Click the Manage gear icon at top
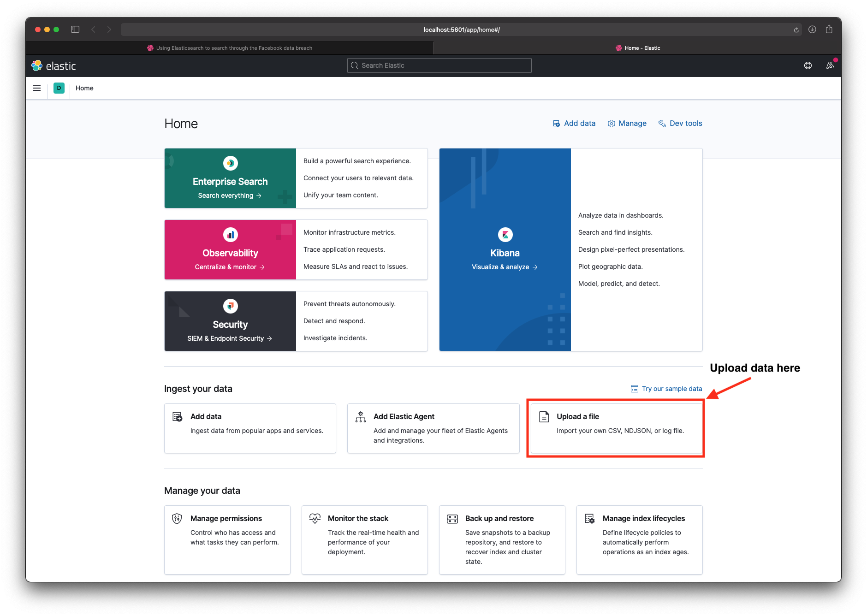Viewport: 867px width, 616px height. (612, 124)
